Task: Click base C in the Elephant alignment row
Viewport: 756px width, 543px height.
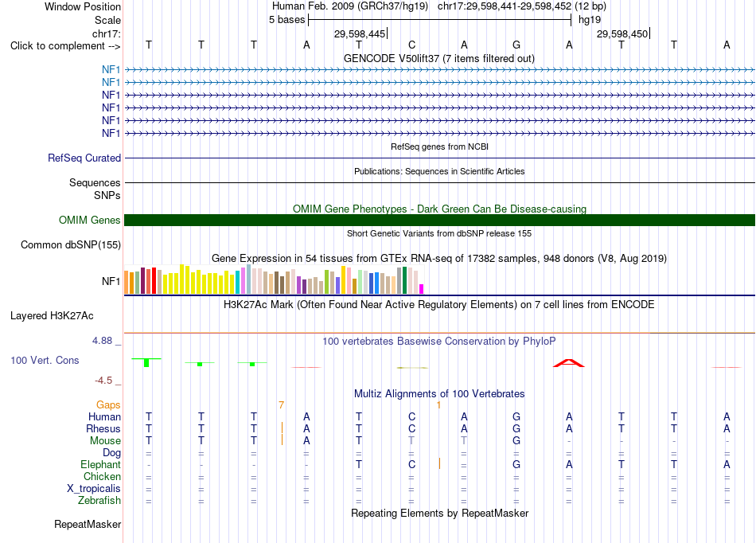Action: tap(411, 464)
